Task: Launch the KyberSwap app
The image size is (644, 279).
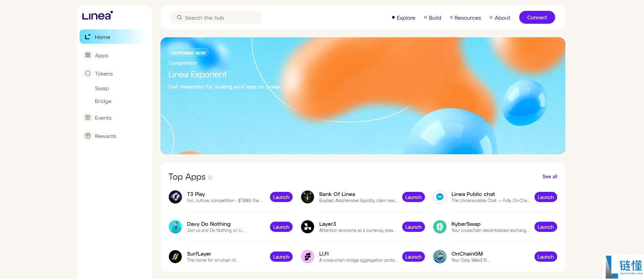Action: tap(546, 227)
